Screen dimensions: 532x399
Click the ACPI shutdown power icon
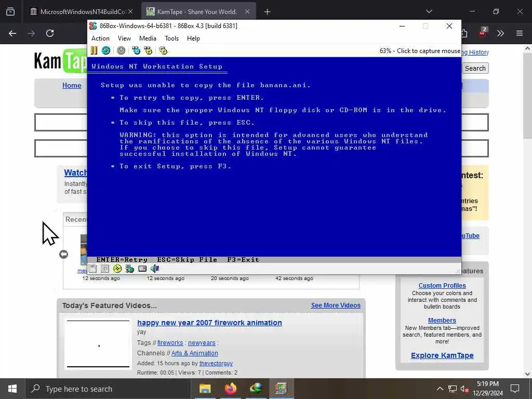[121, 50]
